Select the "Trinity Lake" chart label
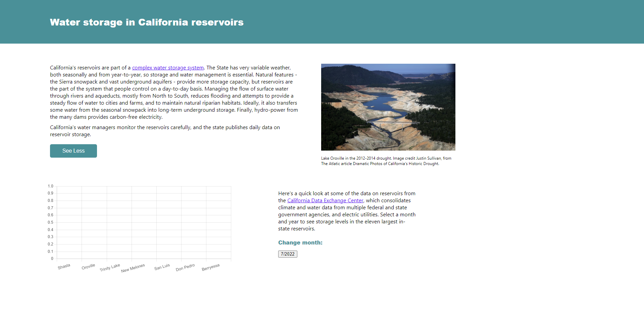This screenshot has width=644, height=325. (x=109, y=267)
